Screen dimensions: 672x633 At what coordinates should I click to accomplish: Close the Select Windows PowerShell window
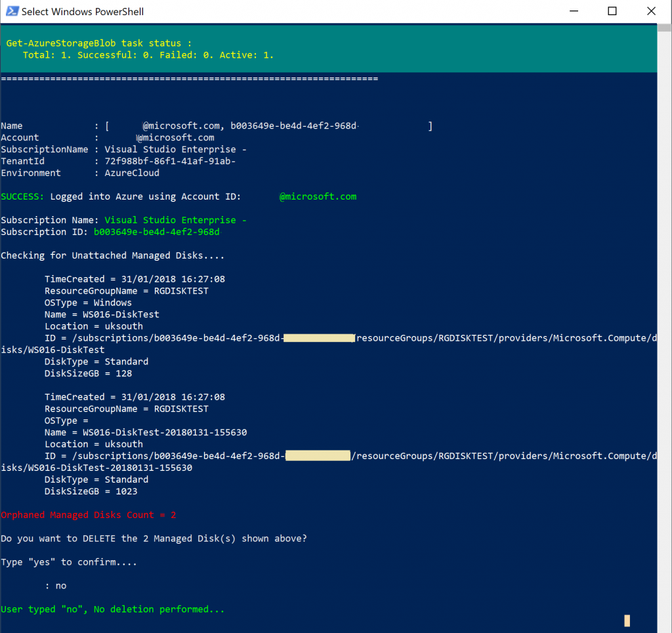[651, 11]
